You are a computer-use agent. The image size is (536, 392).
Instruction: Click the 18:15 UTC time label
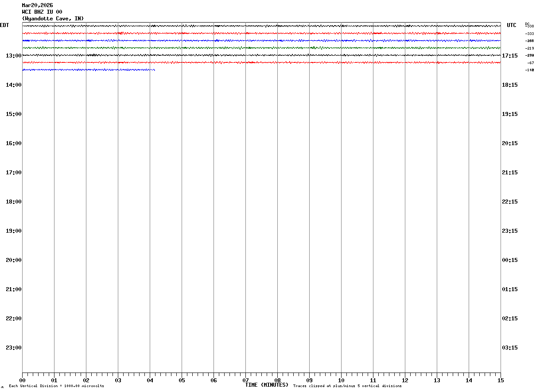pos(510,85)
